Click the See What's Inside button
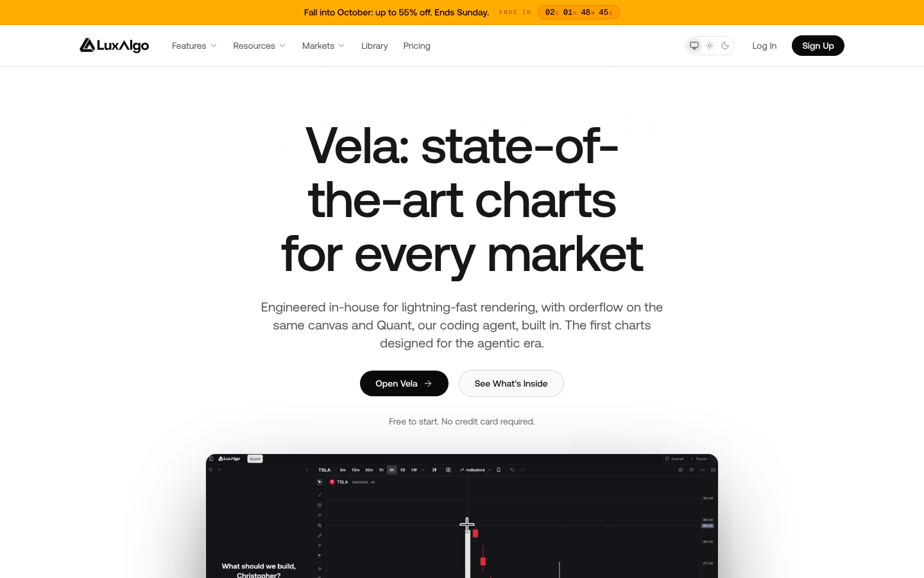The image size is (924, 578). [x=511, y=383]
